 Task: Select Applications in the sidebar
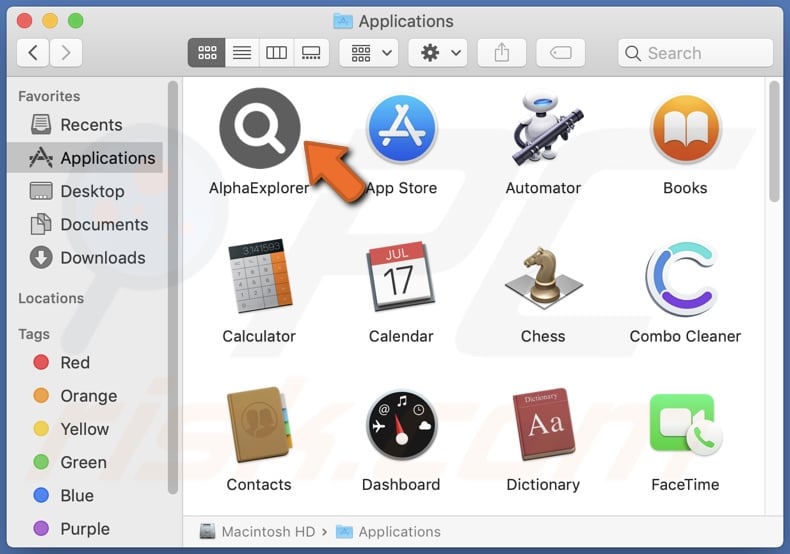pyautogui.click(x=85, y=158)
